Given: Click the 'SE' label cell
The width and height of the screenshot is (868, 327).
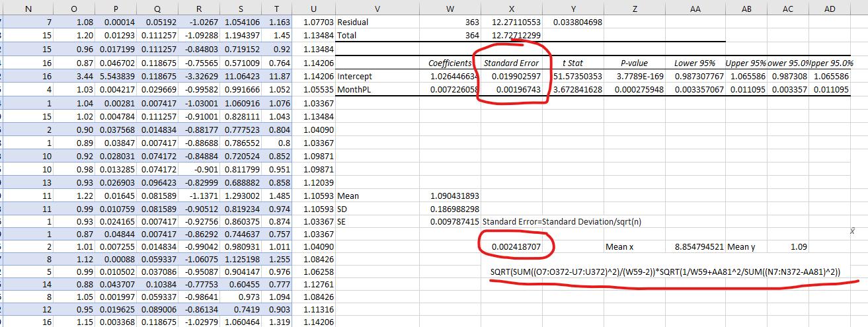Looking at the screenshot, I should [x=376, y=222].
